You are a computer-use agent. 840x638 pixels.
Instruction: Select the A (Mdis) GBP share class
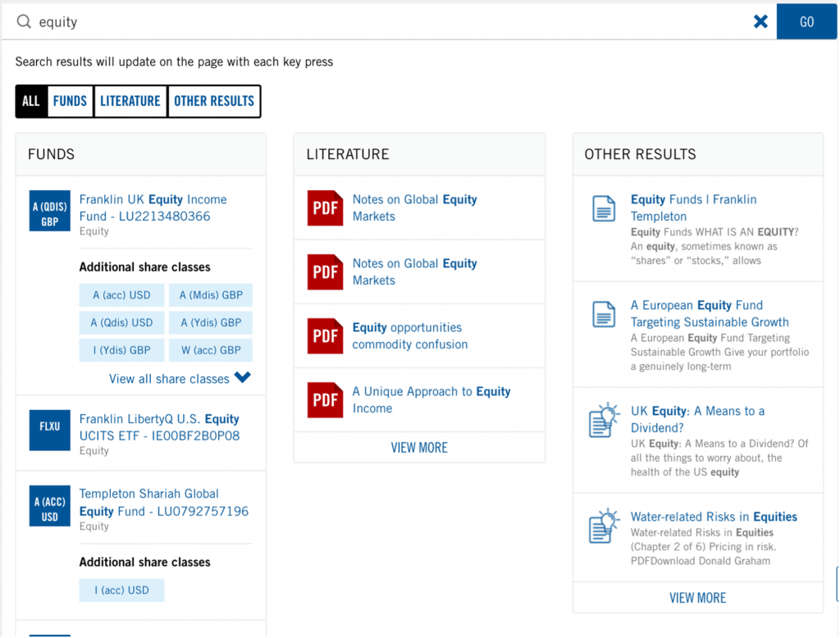(211, 295)
